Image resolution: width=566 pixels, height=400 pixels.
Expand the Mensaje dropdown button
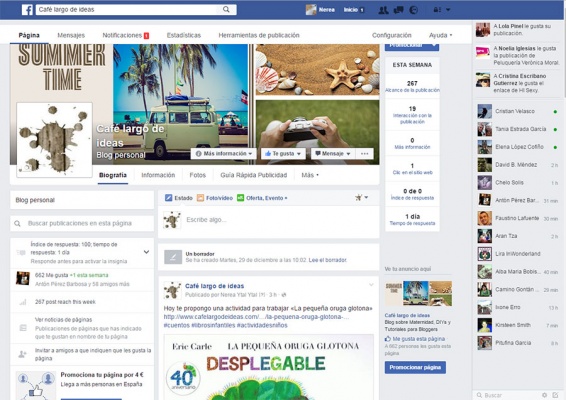click(x=333, y=153)
